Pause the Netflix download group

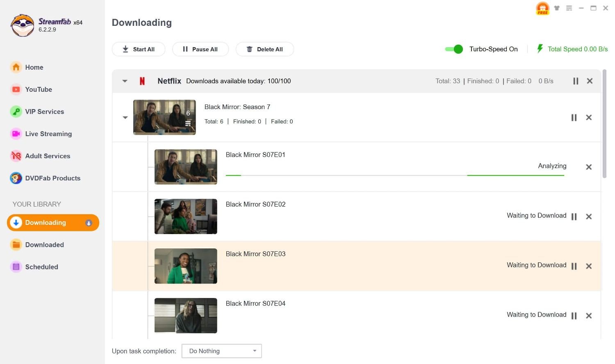coord(576,81)
